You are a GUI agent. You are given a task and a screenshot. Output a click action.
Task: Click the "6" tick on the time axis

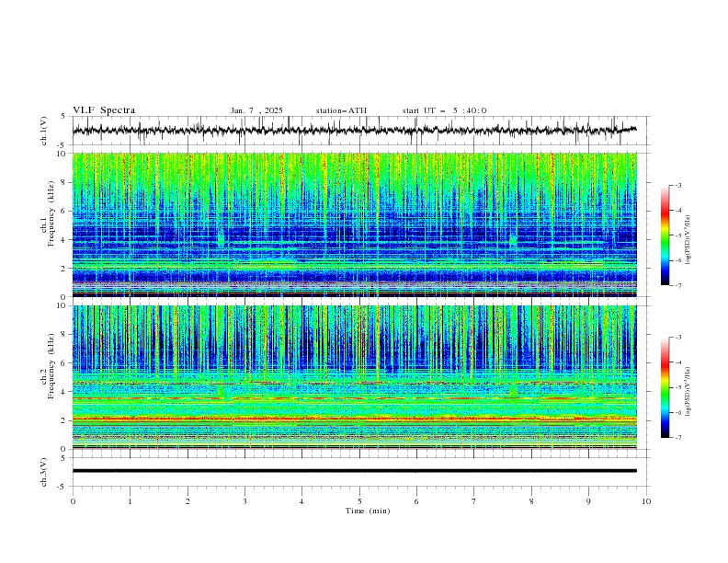pos(416,501)
